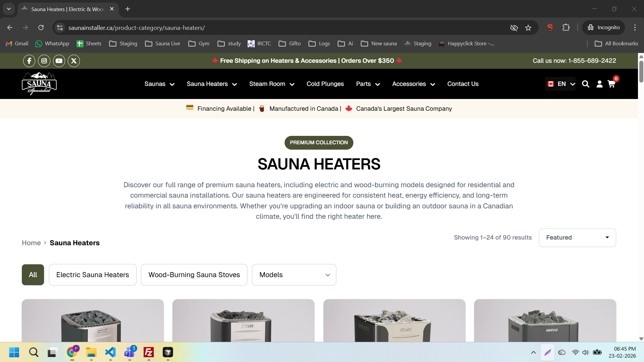Screen dimensions: 644x362
Task: Open the Facebook social icon
Action: coord(29,61)
